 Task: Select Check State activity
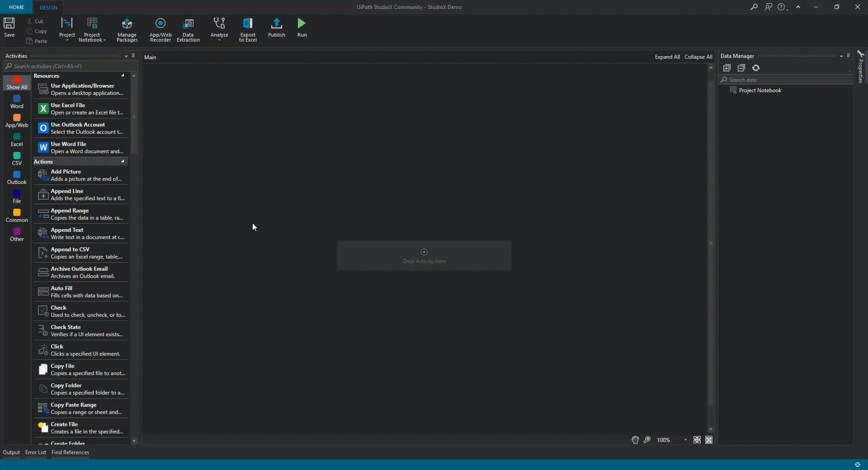click(x=80, y=331)
